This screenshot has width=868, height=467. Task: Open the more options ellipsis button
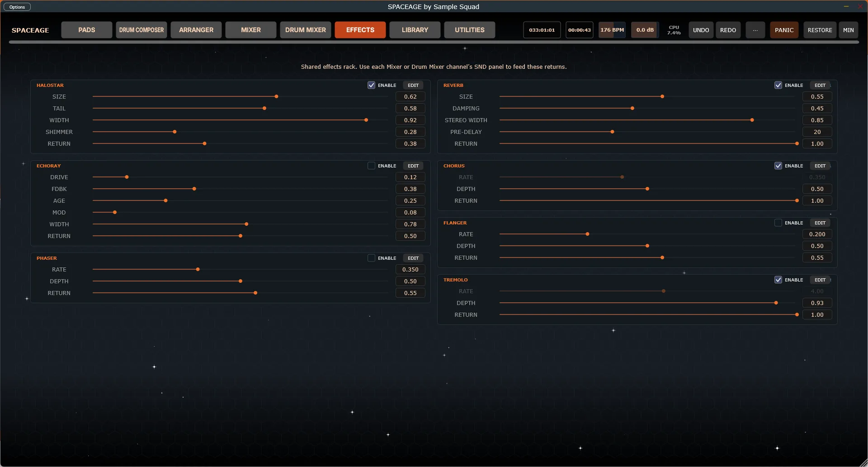pos(755,30)
